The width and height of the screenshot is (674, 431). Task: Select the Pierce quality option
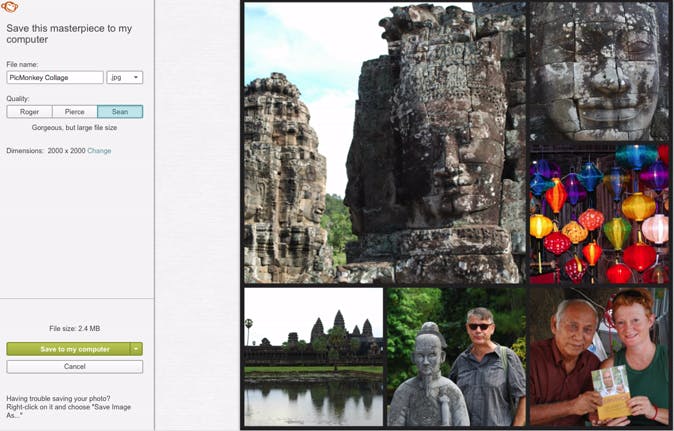coord(75,112)
